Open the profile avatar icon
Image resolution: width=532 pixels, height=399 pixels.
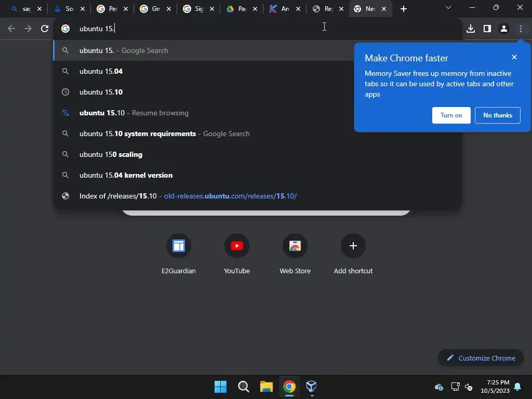[504, 29]
